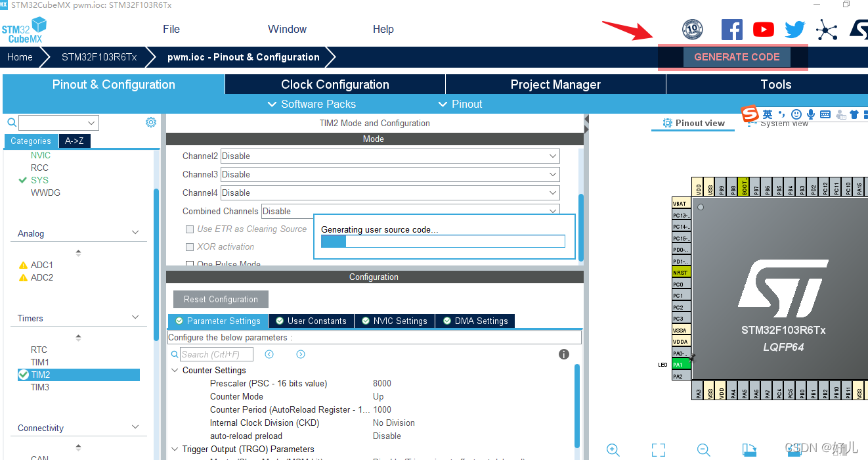Switch to the Project Manager tab

pos(555,84)
